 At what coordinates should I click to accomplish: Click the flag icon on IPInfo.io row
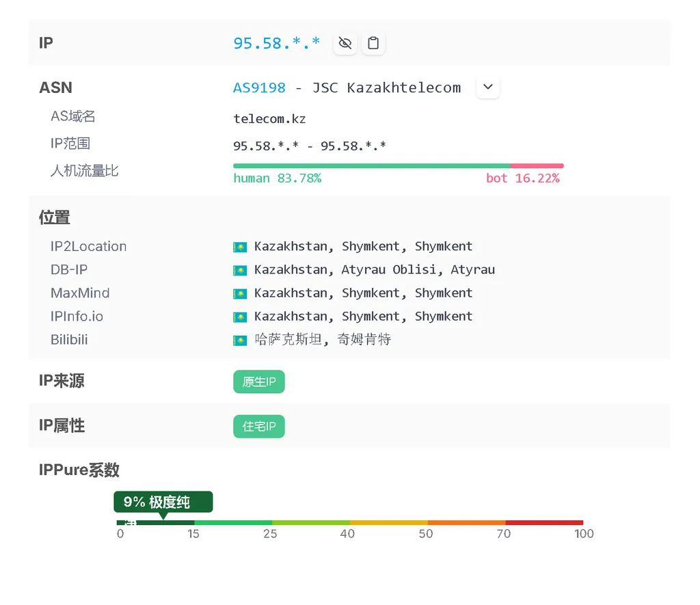click(240, 316)
